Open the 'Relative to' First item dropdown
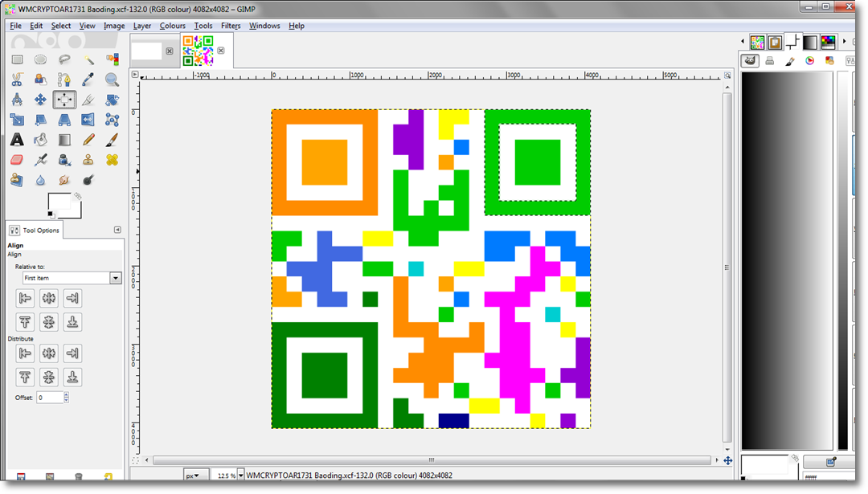 point(72,278)
